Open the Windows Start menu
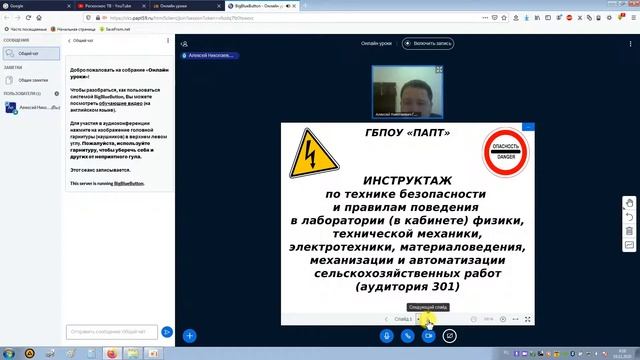 9,353
